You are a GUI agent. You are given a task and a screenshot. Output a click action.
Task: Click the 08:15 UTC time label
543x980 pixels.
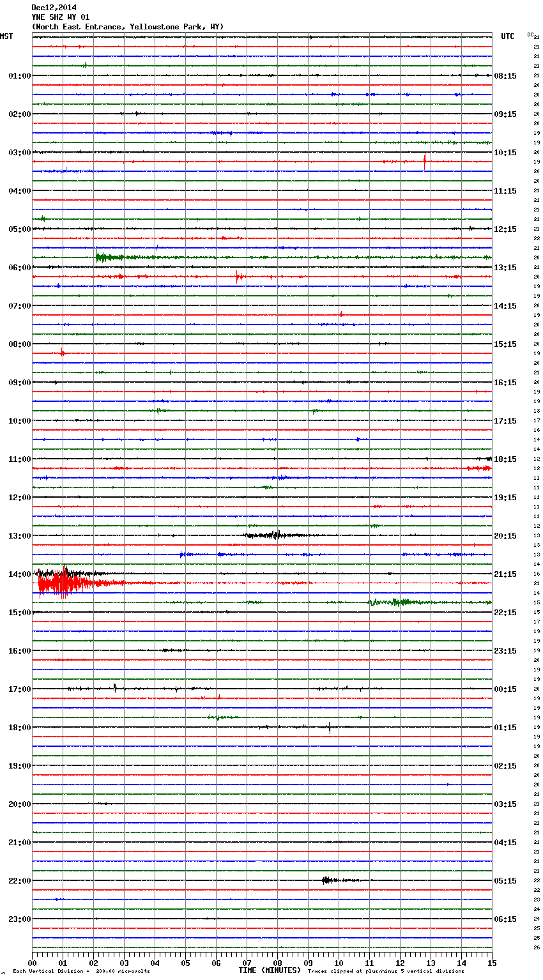[x=505, y=76]
